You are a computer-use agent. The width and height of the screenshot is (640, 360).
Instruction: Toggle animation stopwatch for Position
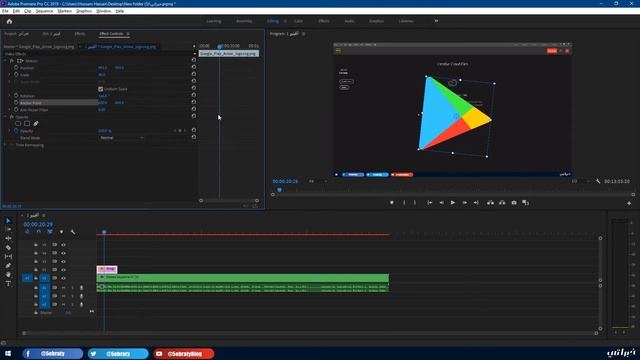pos(16,67)
